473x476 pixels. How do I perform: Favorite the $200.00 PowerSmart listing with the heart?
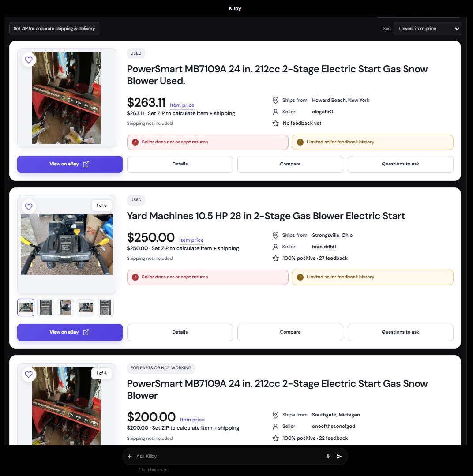coord(29,374)
